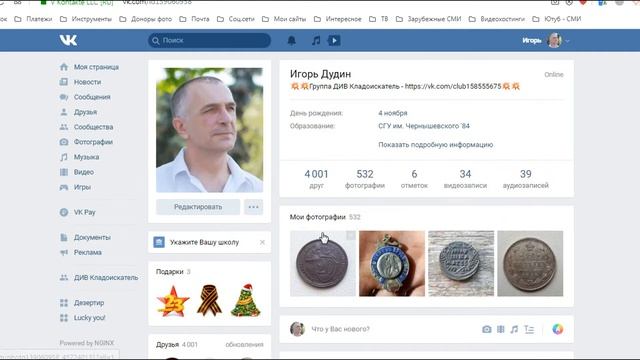Open the vk.com/club158555675 link in status
This screenshot has width=640, height=360.
[453, 87]
